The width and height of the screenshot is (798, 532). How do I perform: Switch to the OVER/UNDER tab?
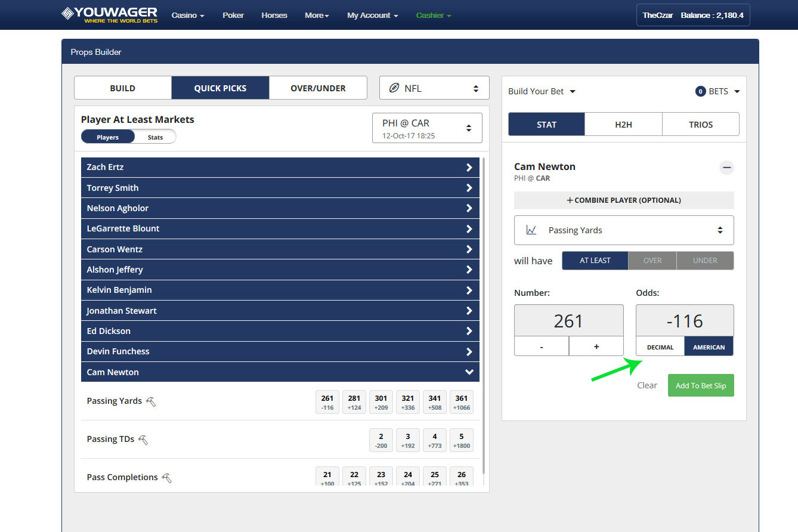coord(318,88)
